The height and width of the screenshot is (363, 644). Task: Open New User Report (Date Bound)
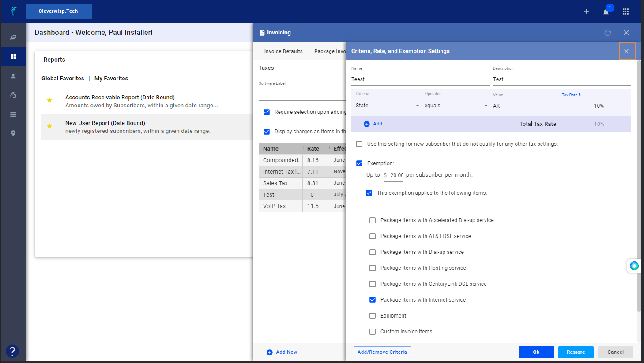(x=105, y=123)
